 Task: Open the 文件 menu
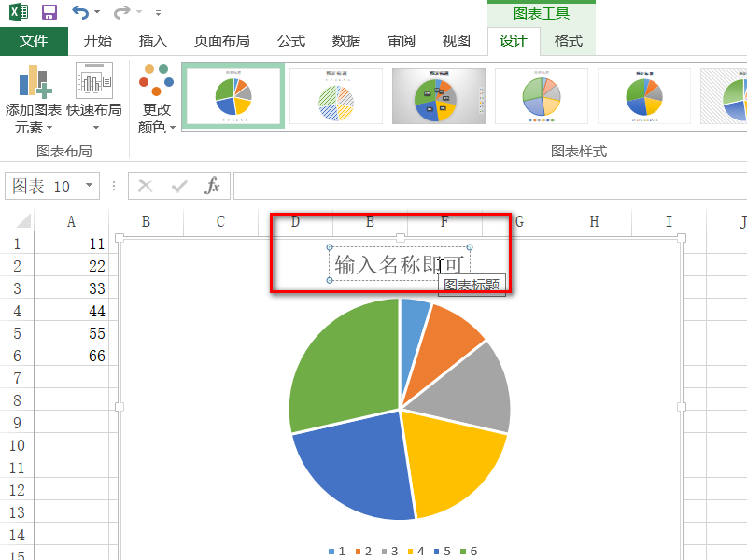[35, 41]
